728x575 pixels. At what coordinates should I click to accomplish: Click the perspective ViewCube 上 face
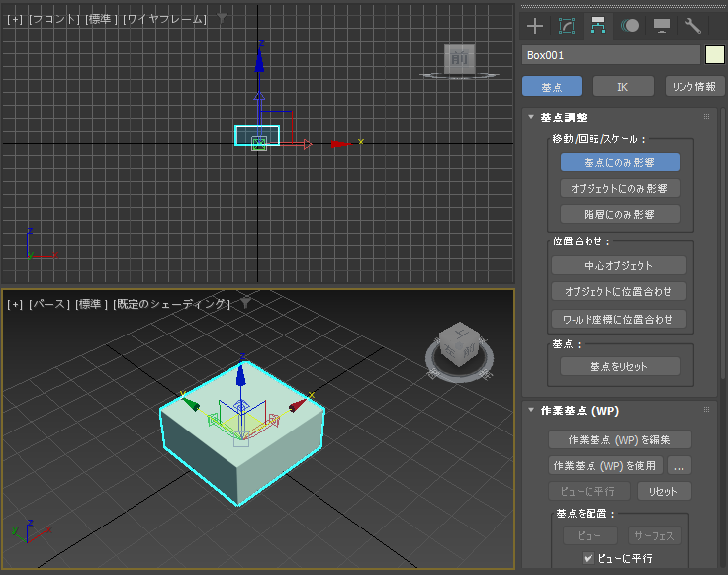[x=462, y=333]
